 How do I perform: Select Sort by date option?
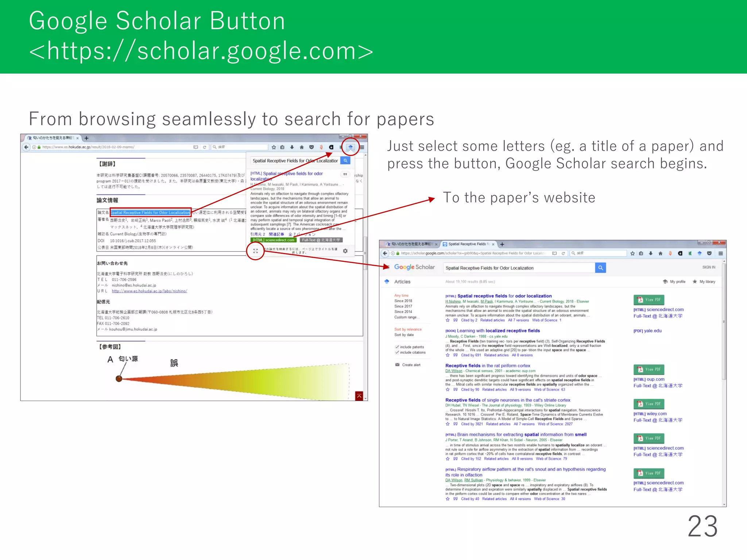pos(404,335)
